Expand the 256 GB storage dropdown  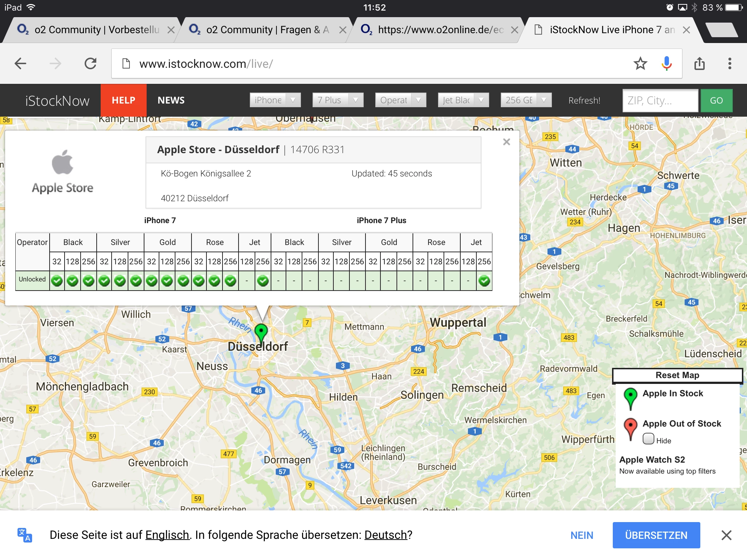point(526,100)
